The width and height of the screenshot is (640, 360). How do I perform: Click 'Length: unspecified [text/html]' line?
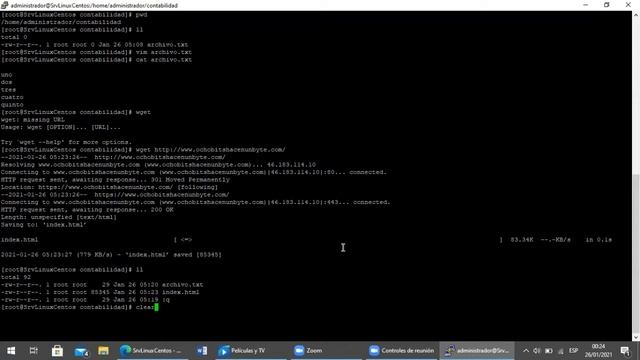click(59, 217)
